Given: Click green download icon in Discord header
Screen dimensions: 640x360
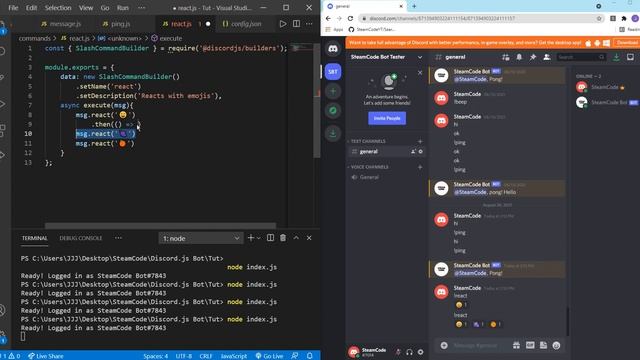Looking at the screenshot, I should 616,57.
